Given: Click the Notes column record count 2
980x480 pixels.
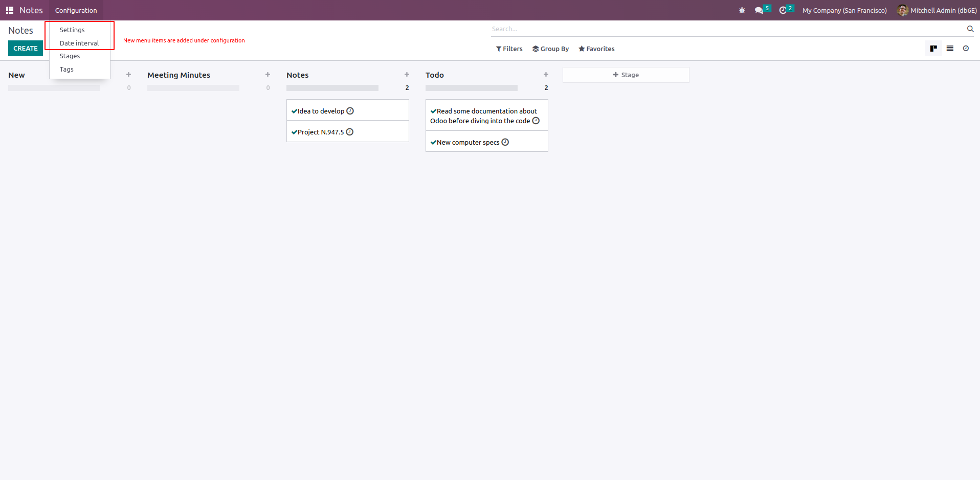Looking at the screenshot, I should tap(407, 88).
